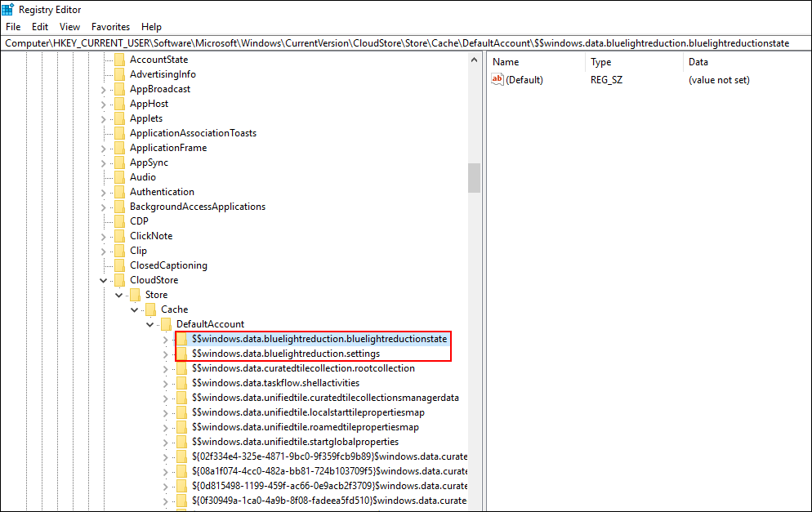This screenshot has height=512, width=812.
Task: Select the ClosedCaptioning folder icon
Action: pyautogui.click(x=119, y=265)
